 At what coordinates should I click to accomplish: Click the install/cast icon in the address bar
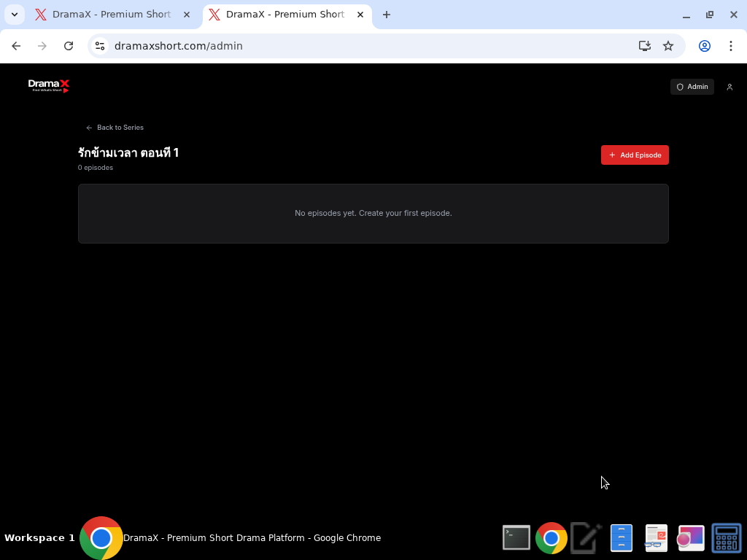(x=644, y=45)
